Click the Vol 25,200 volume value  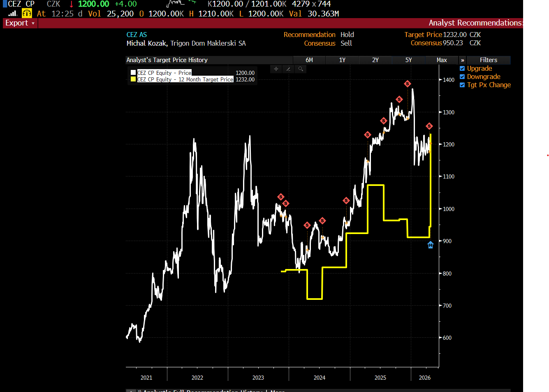coord(111,14)
